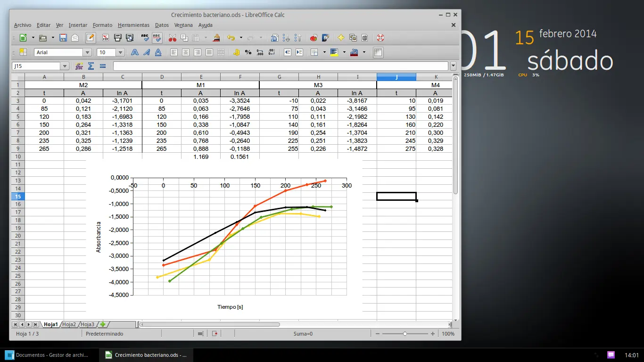The height and width of the screenshot is (362, 644).
Task: Export directly as PDF
Action: [106, 38]
